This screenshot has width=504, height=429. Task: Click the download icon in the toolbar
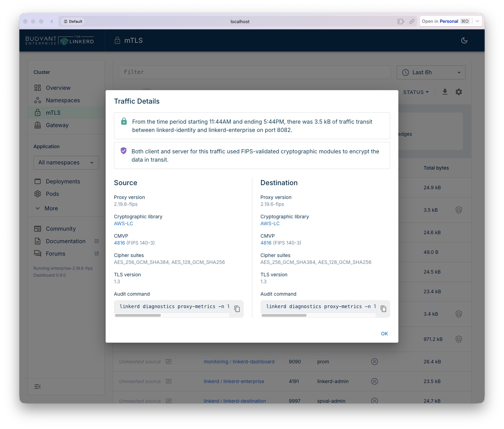445,92
